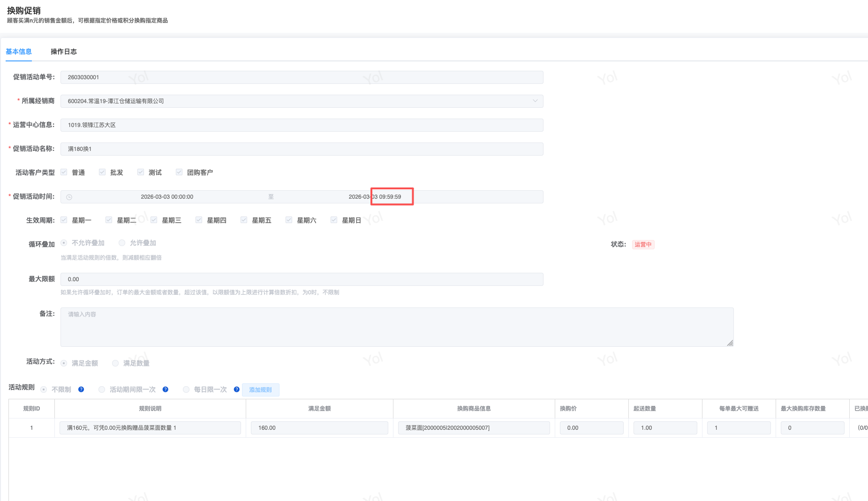Click the 备注 text area
868x501 pixels.
(x=397, y=327)
